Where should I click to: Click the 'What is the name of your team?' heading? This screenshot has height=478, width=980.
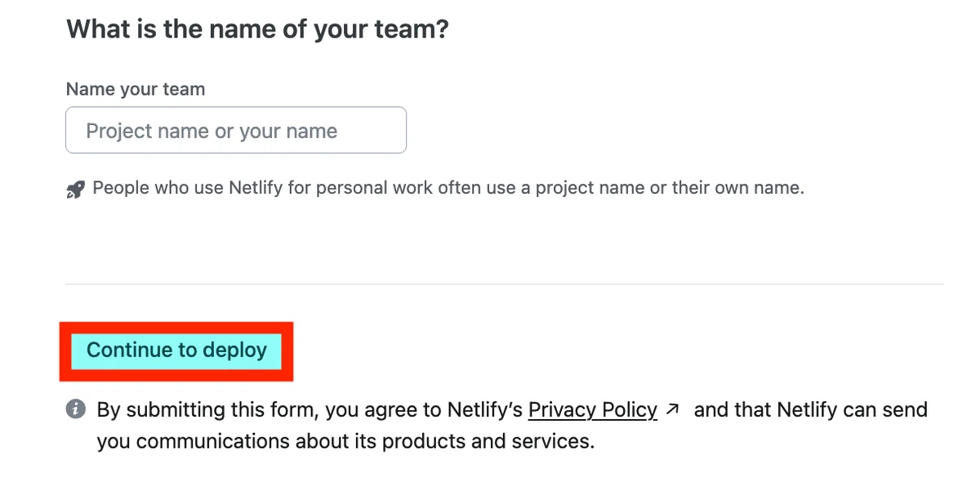[x=258, y=30]
